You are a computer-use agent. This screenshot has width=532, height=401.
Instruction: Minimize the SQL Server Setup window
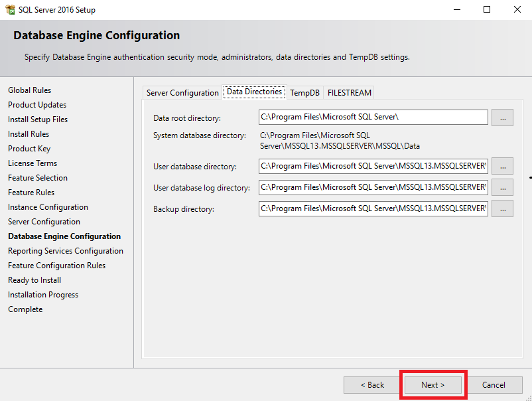pos(457,9)
